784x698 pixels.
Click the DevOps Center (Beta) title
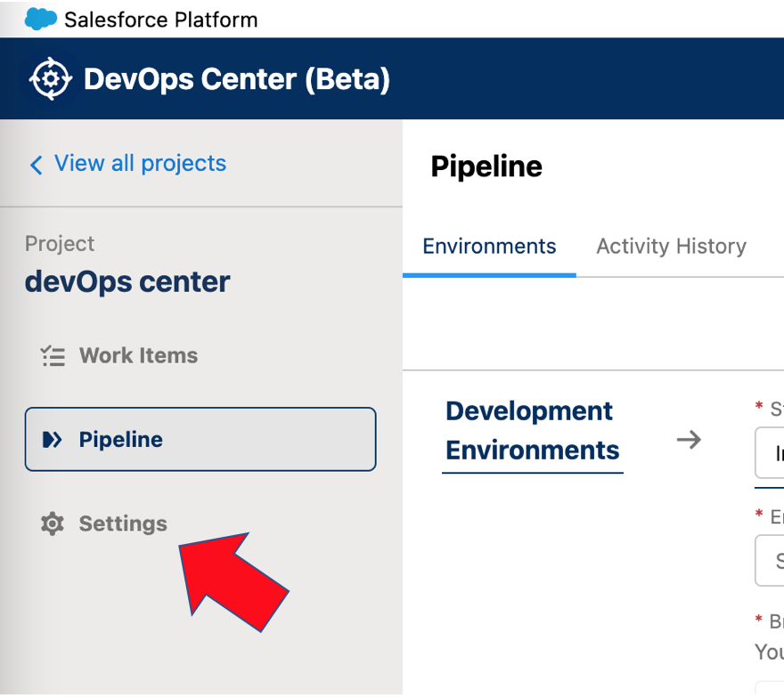click(x=236, y=79)
